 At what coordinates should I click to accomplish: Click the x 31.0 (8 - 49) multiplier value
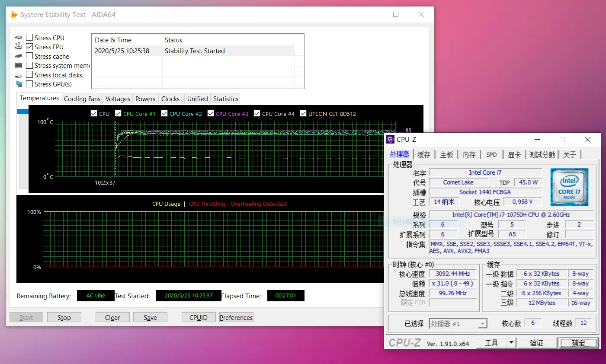tap(452, 284)
